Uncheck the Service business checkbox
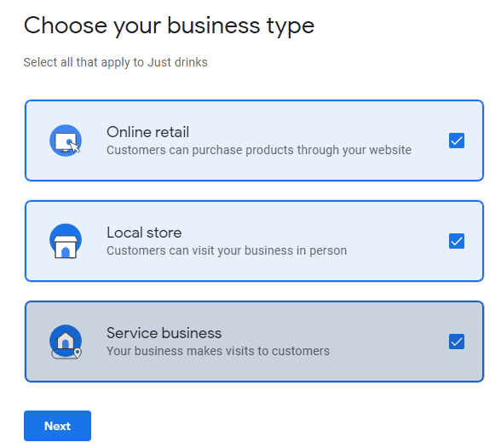Viewport: 501px width, 448px height. (x=457, y=342)
